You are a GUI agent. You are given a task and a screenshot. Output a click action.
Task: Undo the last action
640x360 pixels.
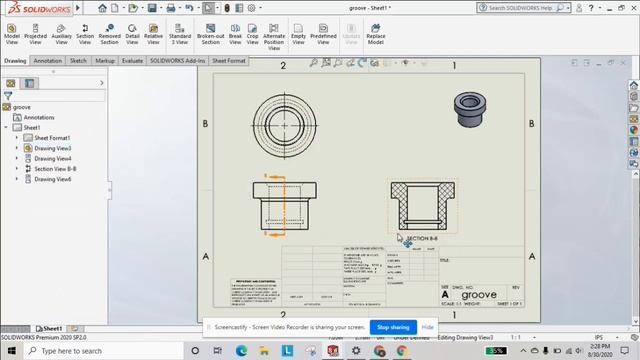click(189, 8)
